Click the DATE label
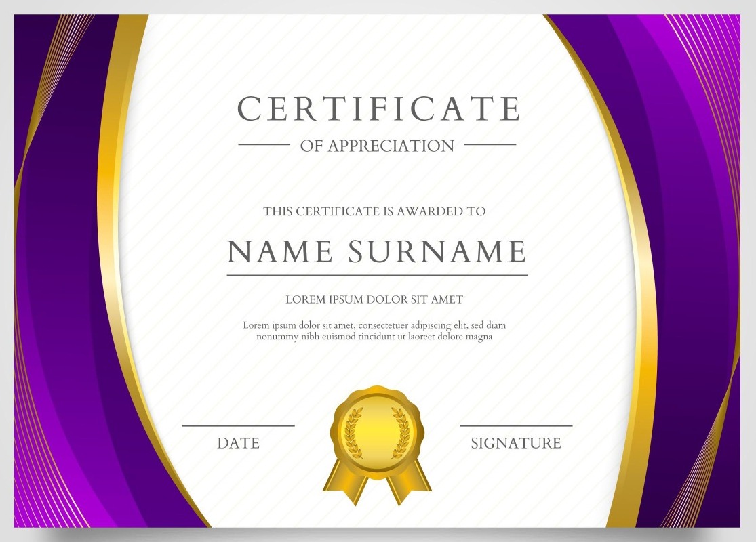This screenshot has height=542, width=756. click(x=238, y=444)
